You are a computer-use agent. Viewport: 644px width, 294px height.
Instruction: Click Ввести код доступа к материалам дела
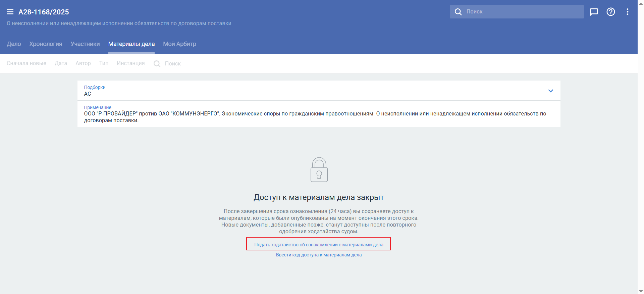[x=319, y=255]
